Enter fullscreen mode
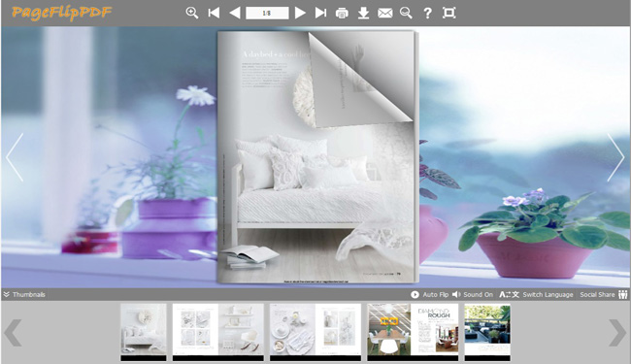Screen dimensions: 631x364 click(x=449, y=13)
